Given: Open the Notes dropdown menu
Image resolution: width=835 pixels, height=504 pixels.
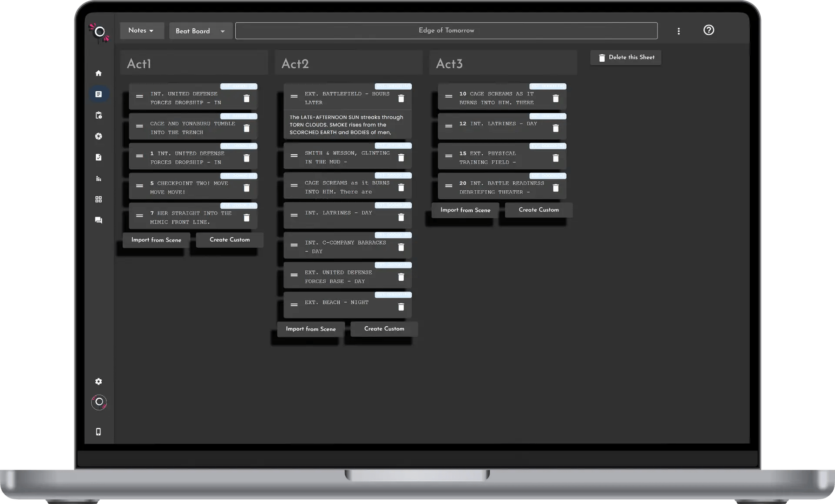Looking at the screenshot, I should (x=141, y=30).
